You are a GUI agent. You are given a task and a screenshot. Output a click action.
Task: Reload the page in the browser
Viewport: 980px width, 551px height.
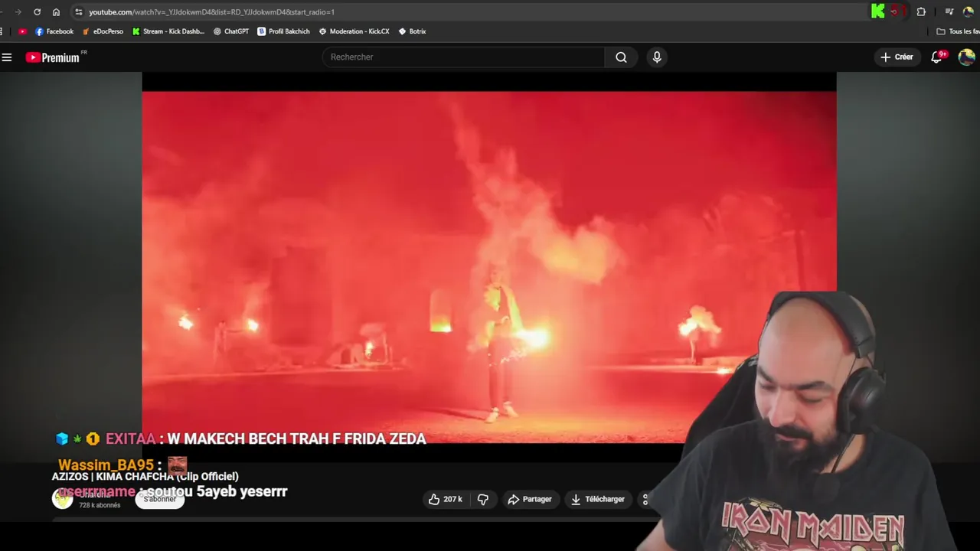(37, 12)
